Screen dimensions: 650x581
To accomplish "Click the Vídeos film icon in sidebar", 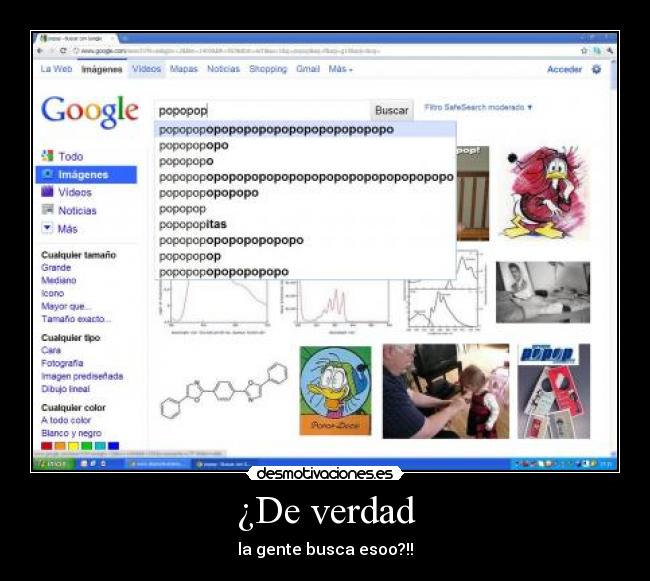I will (47, 191).
